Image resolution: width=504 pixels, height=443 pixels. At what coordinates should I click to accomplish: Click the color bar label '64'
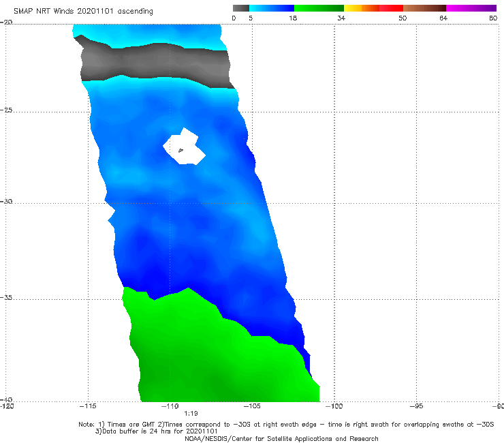pyautogui.click(x=443, y=18)
